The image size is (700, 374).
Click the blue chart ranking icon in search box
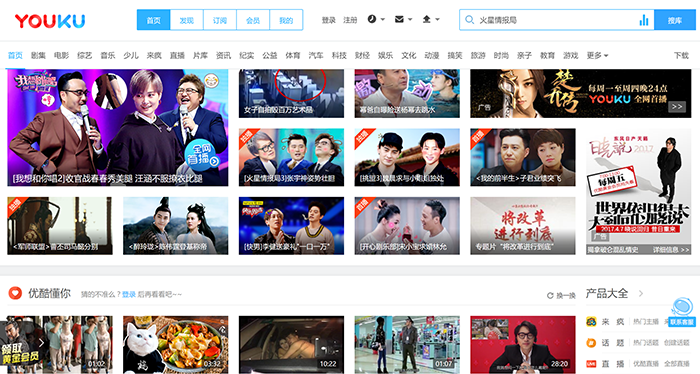644,20
